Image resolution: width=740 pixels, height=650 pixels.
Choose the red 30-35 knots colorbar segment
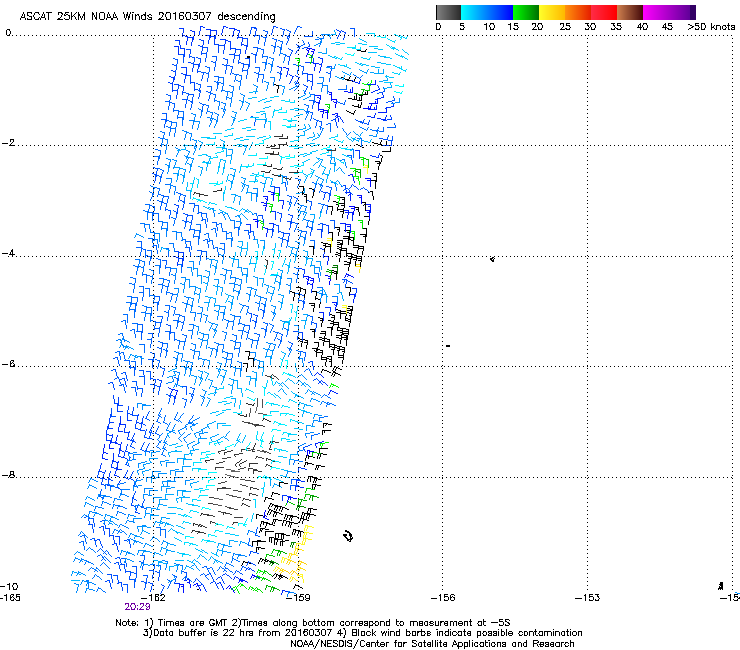[x=604, y=12]
